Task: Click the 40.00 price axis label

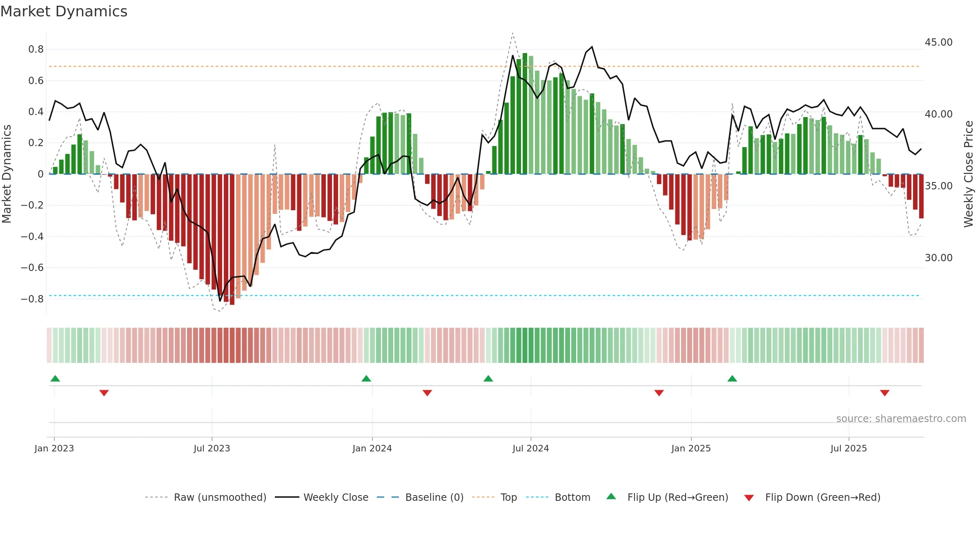Action: (939, 114)
